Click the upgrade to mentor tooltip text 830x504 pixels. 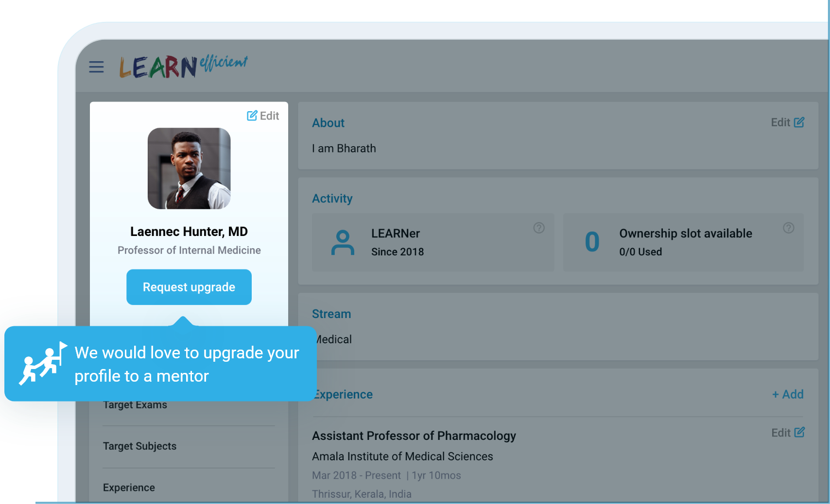point(187,364)
